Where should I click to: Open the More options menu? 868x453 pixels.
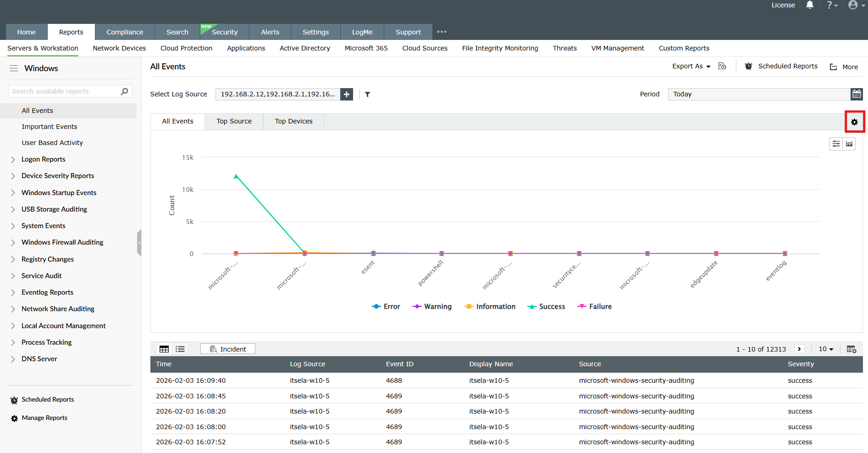(844, 67)
